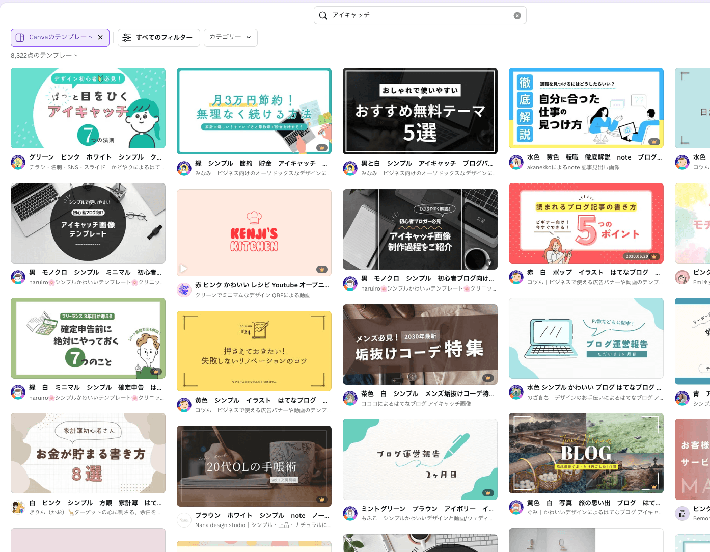Open the ぱっと目をひくアイキャッチ template
This screenshot has width=710, height=552.
(88, 108)
